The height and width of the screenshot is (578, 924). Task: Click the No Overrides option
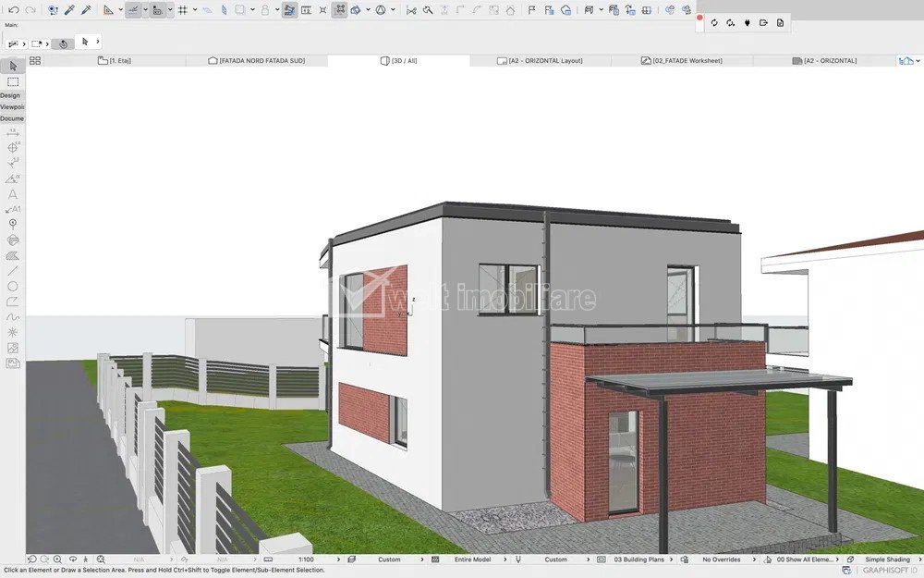(x=722, y=560)
